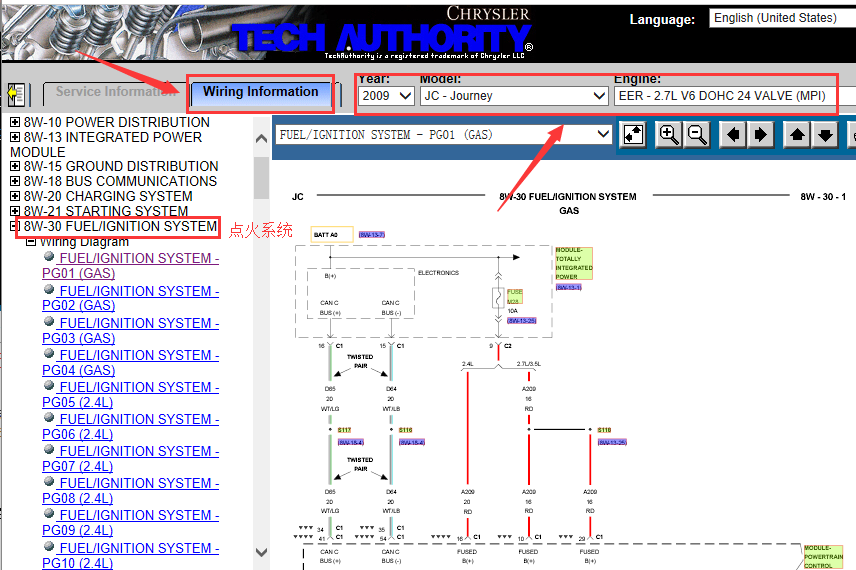Click the PG01 document bullet icon
Screen dimensions: 856x570
49,256
